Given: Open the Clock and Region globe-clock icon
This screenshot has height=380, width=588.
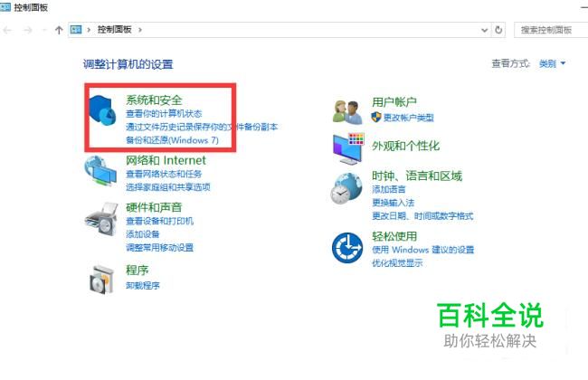Looking at the screenshot, I should pyautogui.click(x=346, y=188).
